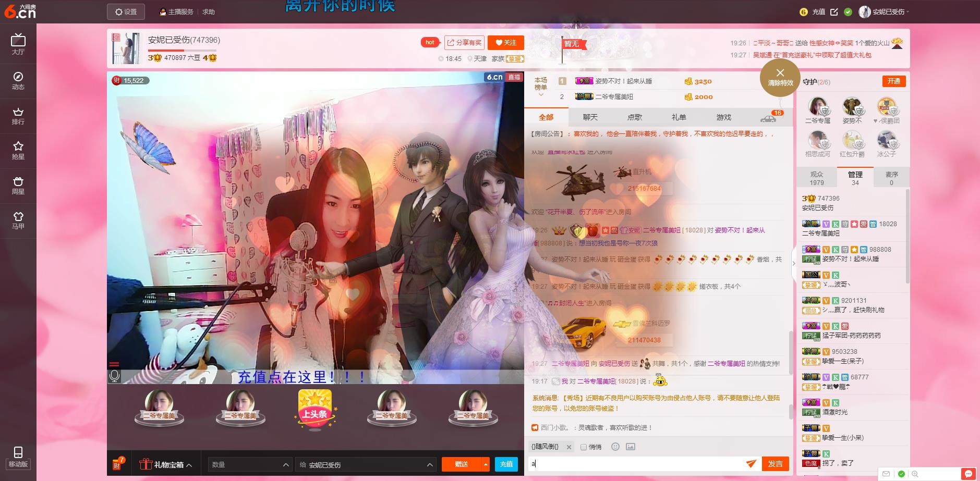The height and width of the screenshot is (481, 980).
Task: Select the 观众 1979 tab
Action: [x=817, y=178]
